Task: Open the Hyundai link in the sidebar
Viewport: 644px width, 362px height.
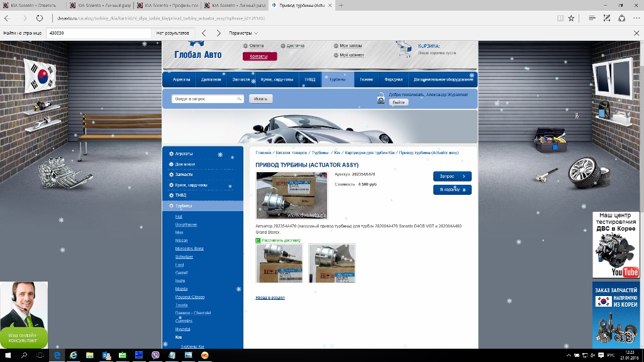Action: tap(182, 329)
